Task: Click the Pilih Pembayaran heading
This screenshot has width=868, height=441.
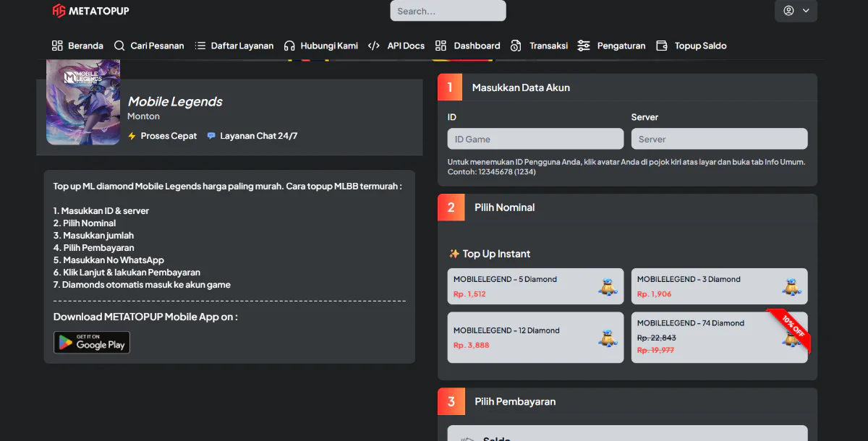Action: [x=515, y=401]
